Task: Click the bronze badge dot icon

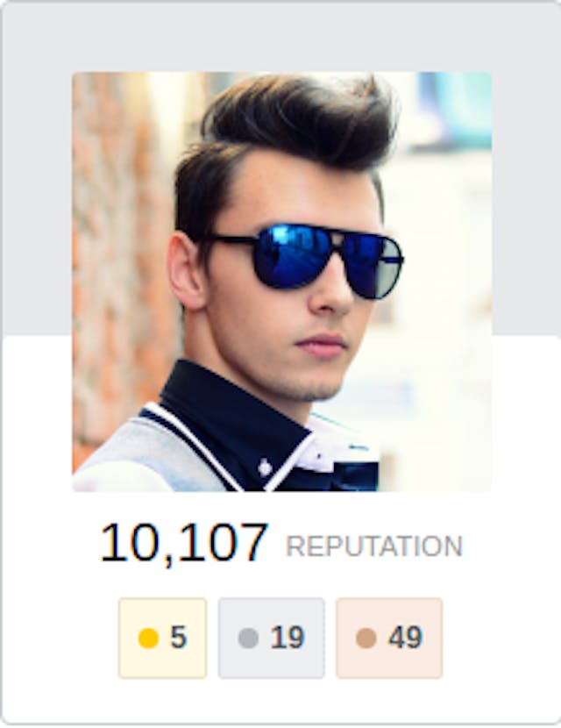Action: pyautogui.click(x=366, y=638)
